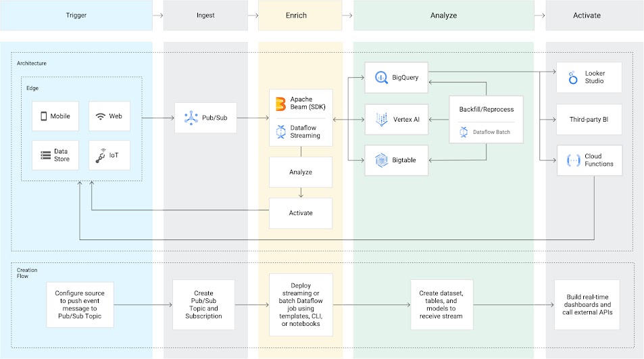This screenshot has height=359, width=644.
Task: Click the BigQuery magnifier icon
Action: click(x=381, y=77)
